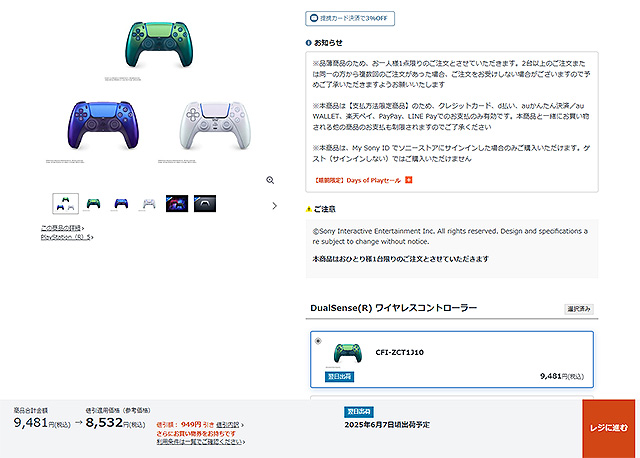Select the green controller thumbnail

[93, 203]
